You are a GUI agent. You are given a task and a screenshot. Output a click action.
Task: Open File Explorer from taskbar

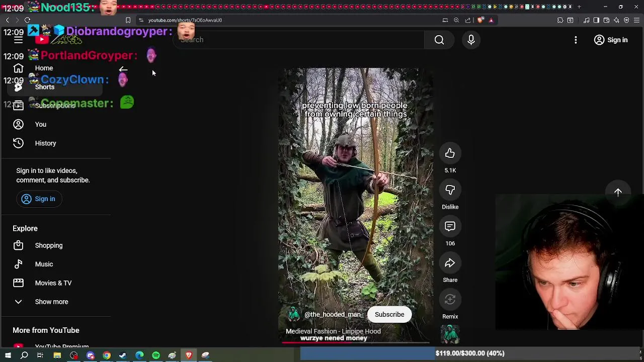[x=57, y=355]
